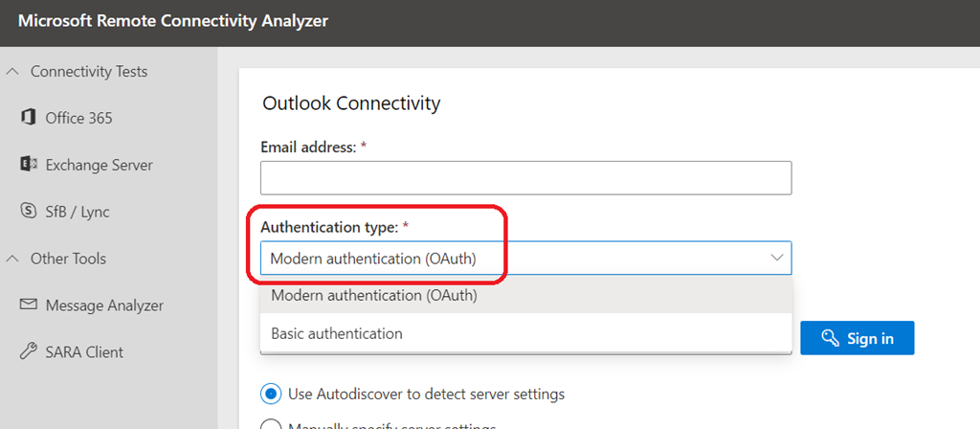980x429 pixels.
Task: Click the Microsoft Remote Connectivity Analyzer title
Action: pos(174,21)
